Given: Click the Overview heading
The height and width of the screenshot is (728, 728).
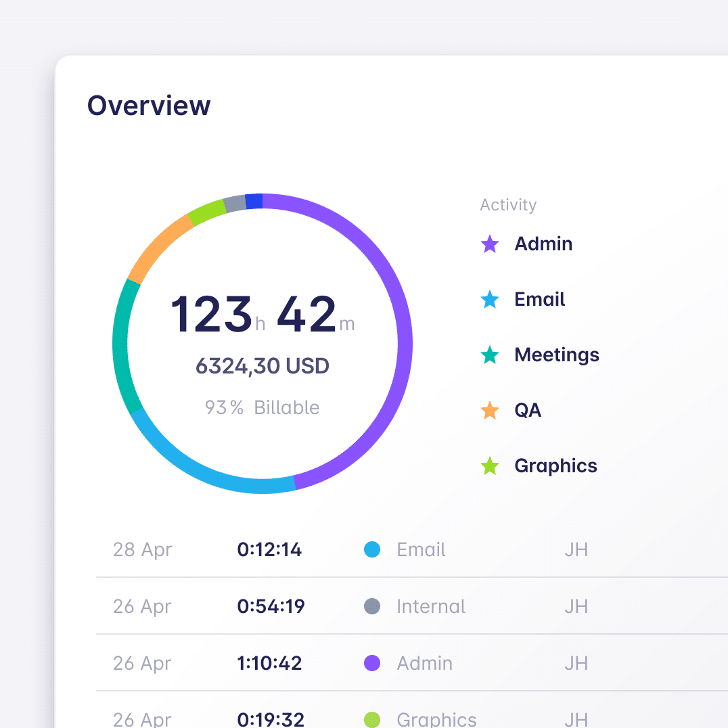Looking at the screenshot, I should click(149, 106).
